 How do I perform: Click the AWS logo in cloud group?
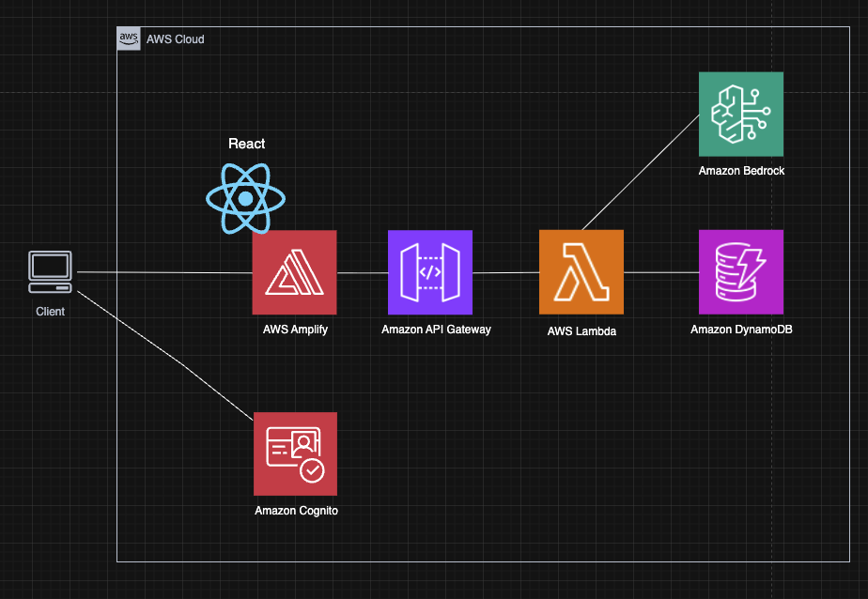pyautogui.click(x=129, y=38)
